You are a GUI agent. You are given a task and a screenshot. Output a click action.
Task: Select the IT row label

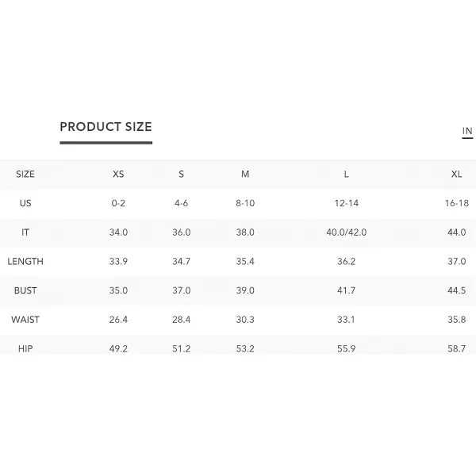pyautogui.click(x=25, y=232)
